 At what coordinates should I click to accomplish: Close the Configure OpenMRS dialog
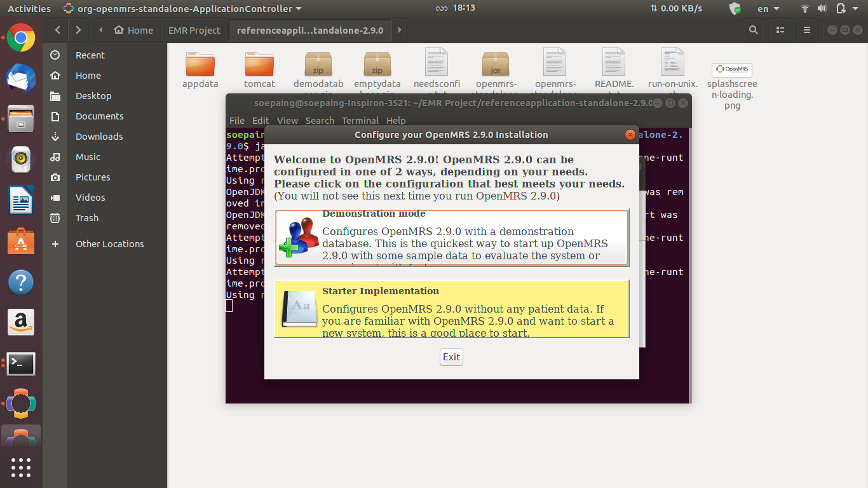pyautogui.click(x=630, y=135)
